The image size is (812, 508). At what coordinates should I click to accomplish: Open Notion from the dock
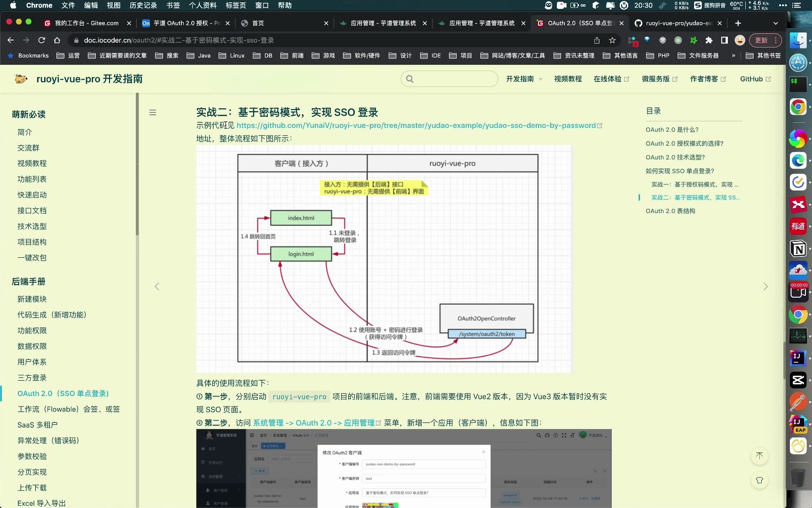pyautogui.click(x=798, y=248)
